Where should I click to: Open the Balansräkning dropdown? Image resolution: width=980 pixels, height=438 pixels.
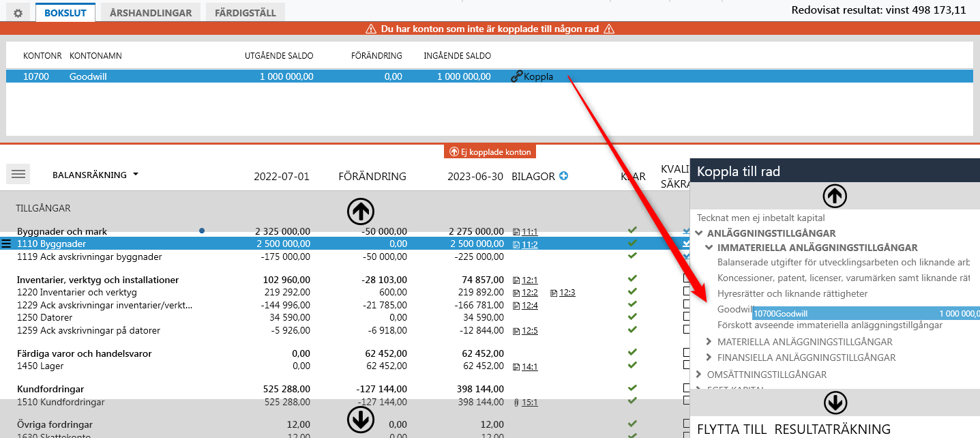[95, 175]
